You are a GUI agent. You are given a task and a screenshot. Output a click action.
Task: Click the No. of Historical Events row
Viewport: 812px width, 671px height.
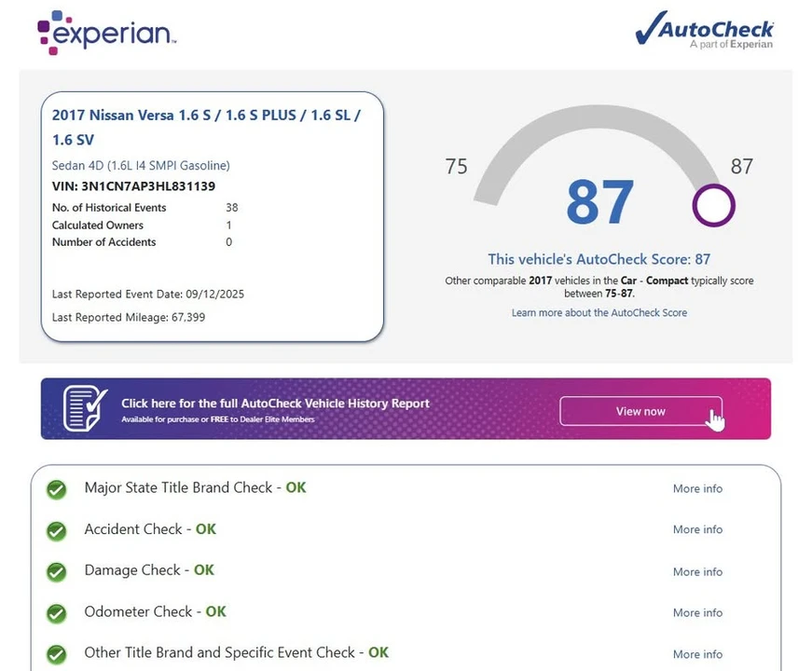[x=145, y=208]
